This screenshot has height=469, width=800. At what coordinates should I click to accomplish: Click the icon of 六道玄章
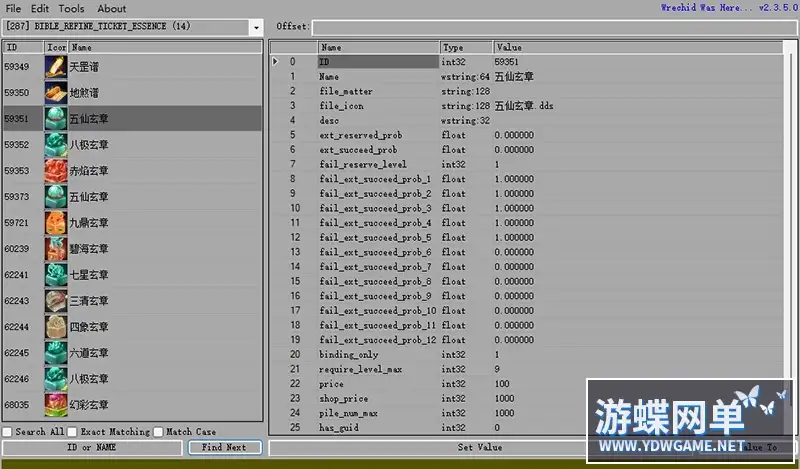point(56,353)
